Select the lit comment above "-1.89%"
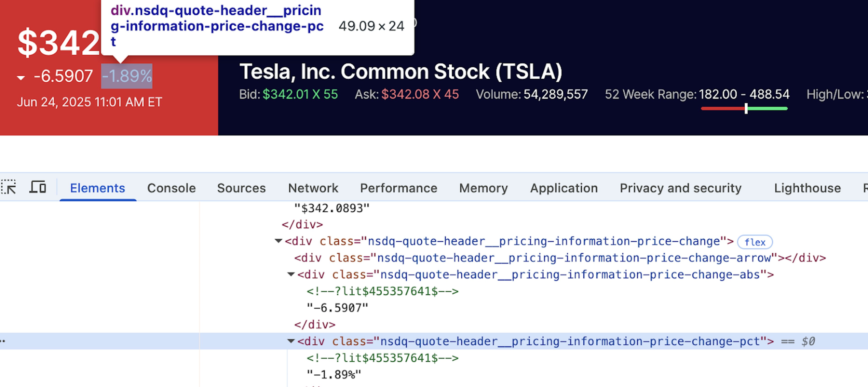 pyautogui.click(x=382, y=358)
